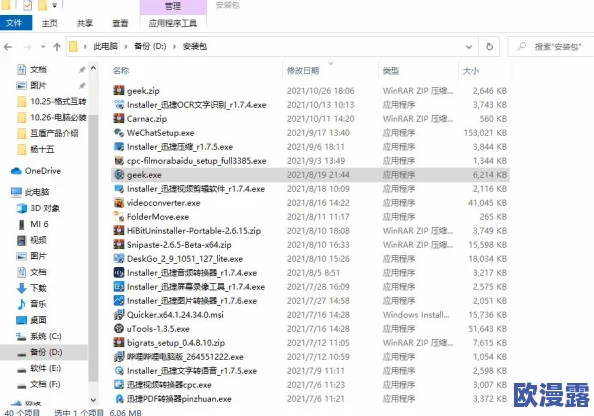The height and width of the screenshot is (416, 594).
Task: Switch to the 共享 ribbon tab
Action: click(85, 23)
